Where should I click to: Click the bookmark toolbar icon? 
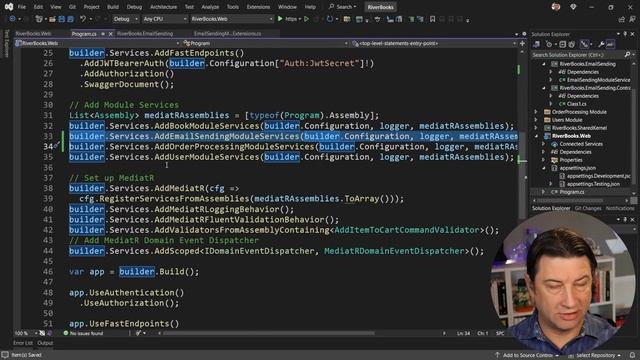point(432,19)
